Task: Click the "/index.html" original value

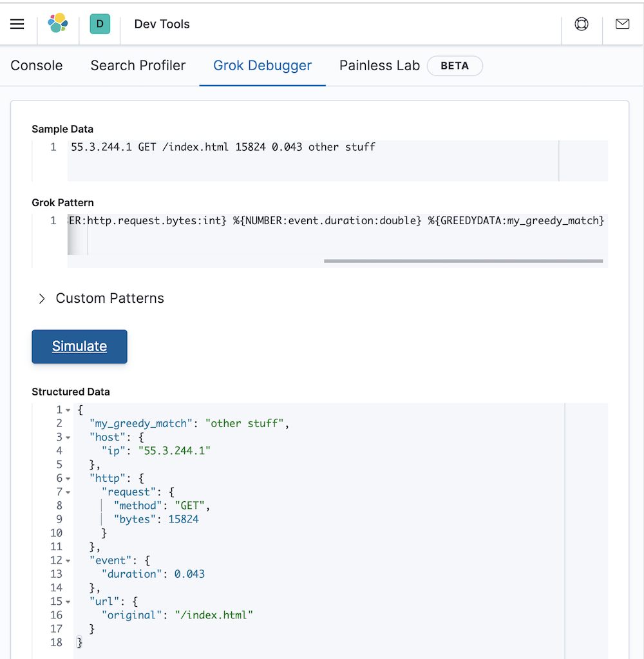Action: pyautogui.click(x=214, y=615)
